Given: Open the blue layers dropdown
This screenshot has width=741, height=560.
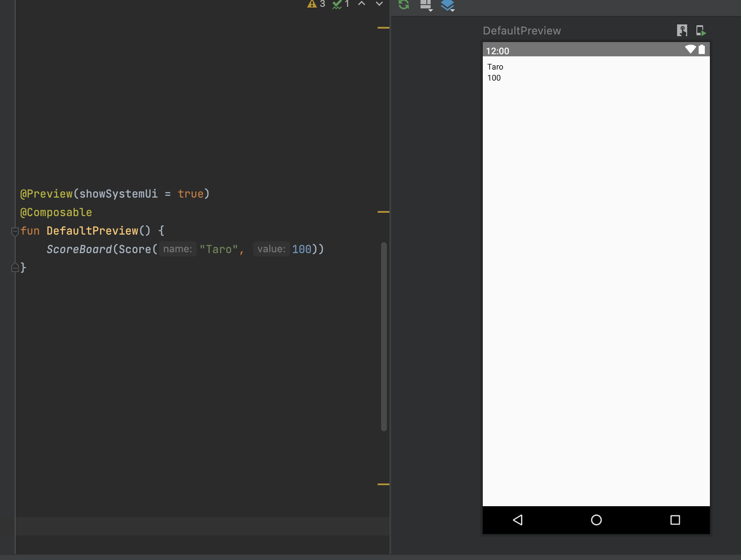Looking at the screenshot, I should click(x=448, y=5).
